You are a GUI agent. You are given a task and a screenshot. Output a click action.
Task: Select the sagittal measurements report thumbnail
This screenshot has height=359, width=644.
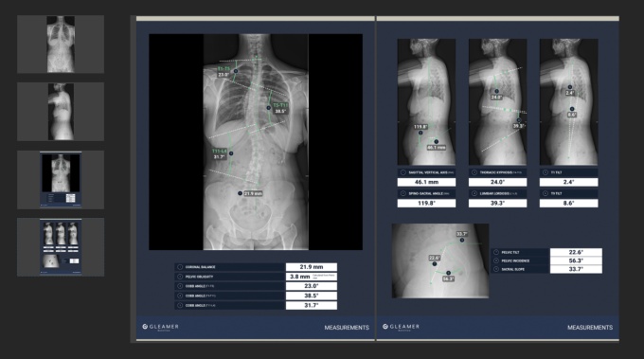(x=61, y=247)
